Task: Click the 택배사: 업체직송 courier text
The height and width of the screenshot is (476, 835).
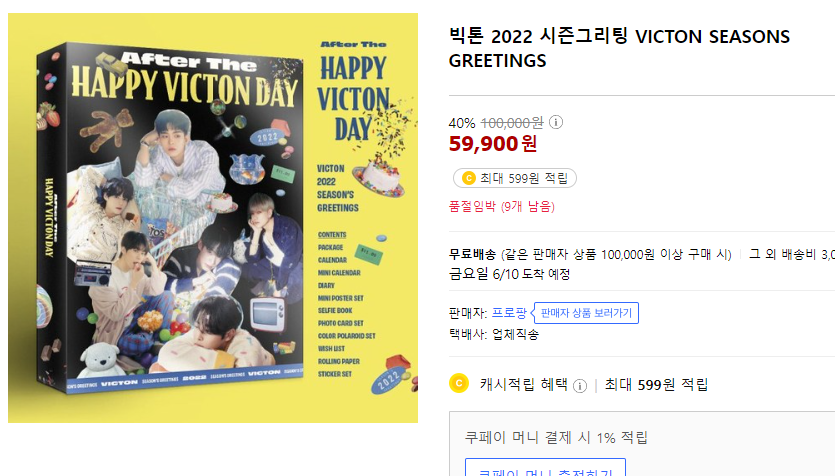Action: [x=494, y=334]
